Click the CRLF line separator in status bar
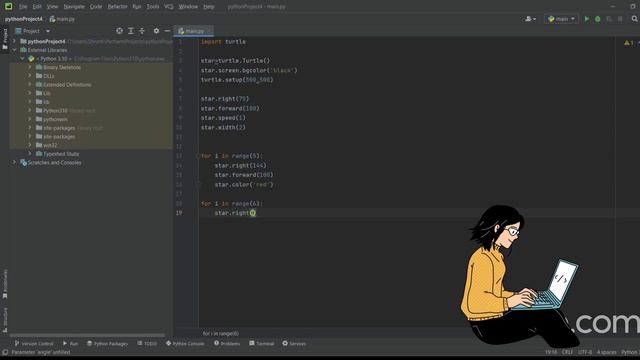This screenshot has height=360, width=640. pos(567,352)
